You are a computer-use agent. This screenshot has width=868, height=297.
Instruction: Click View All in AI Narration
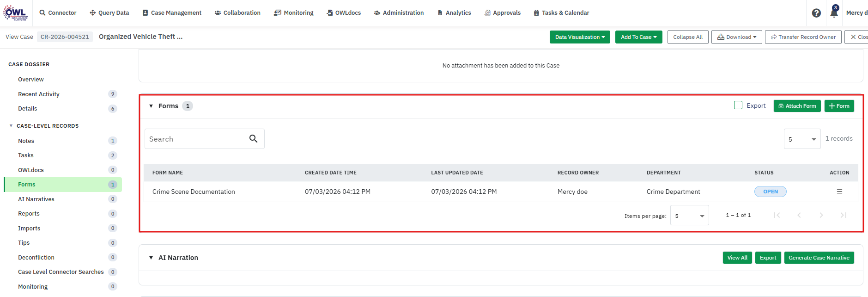click(737, 258)
